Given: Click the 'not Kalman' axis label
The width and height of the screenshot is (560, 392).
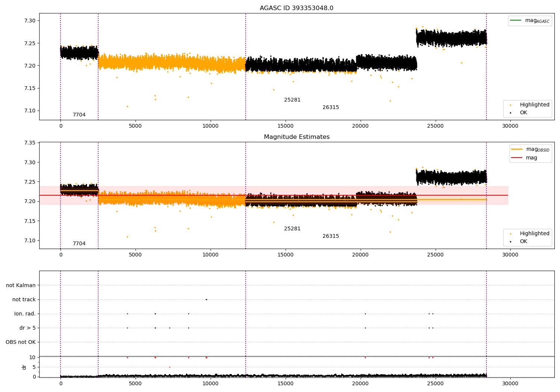Looking at the screenshot, I should tap(21, 285).
